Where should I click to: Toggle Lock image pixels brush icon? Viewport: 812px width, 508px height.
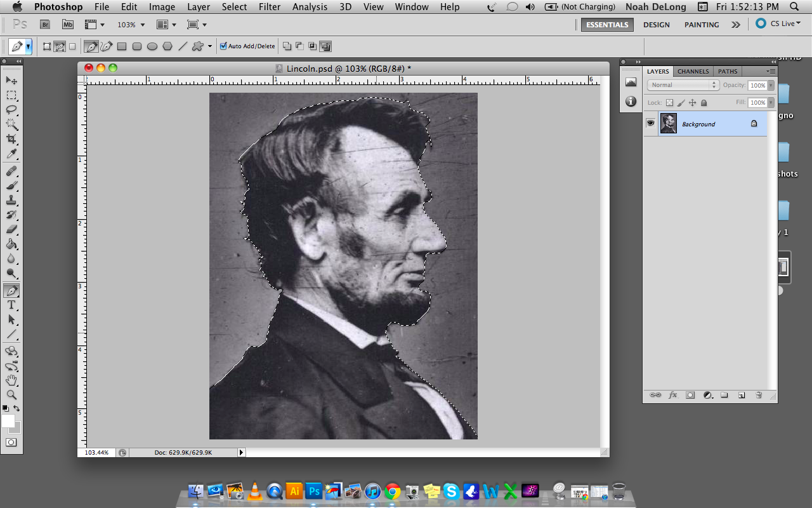pos(681,102)
